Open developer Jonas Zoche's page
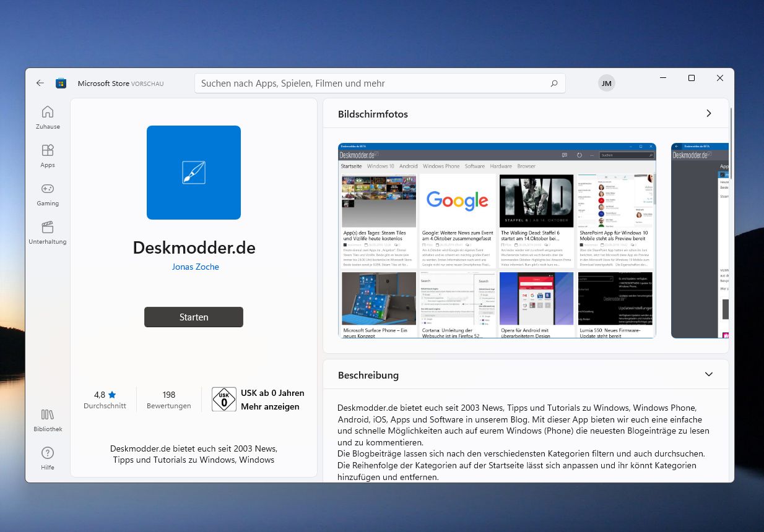 coord(196,267)
